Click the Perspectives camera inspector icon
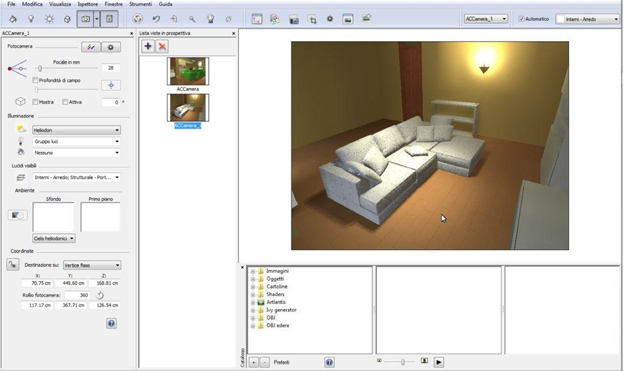624x371 pixels. click(85, 19)
